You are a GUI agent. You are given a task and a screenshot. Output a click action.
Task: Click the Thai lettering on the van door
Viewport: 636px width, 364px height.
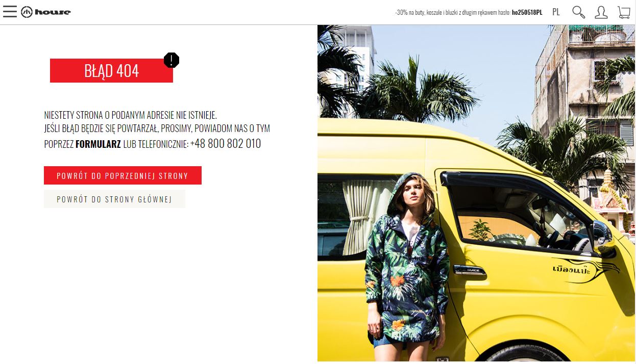(x=571, y=270)
